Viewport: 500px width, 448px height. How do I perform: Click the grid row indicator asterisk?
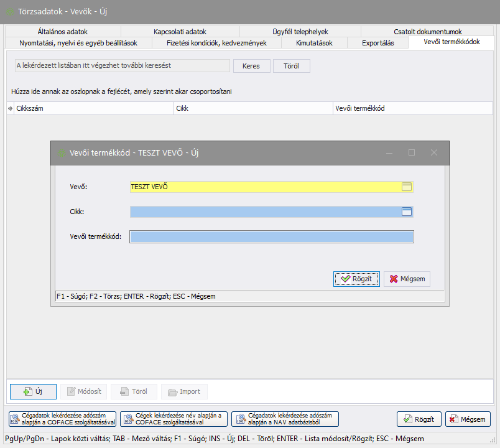pos(9,108)
